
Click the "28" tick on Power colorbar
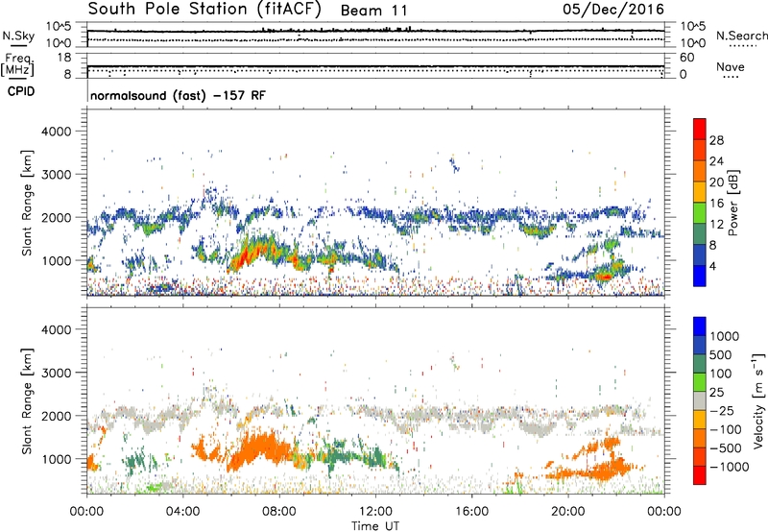(x=716, y=140)
